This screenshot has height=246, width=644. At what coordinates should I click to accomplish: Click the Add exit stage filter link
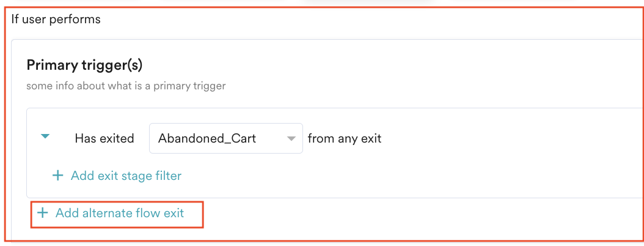click(126, 176)
